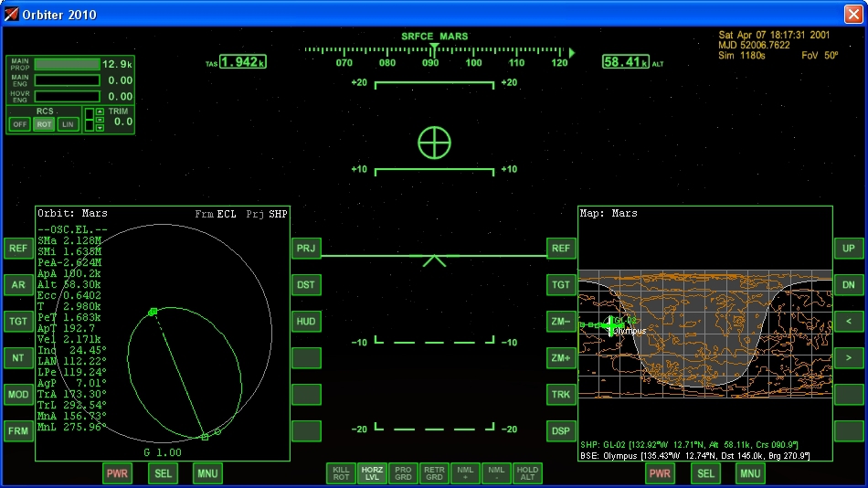
Task: Click ZM+ to zoom the Mars map
Action: click(x=561, y=357)
